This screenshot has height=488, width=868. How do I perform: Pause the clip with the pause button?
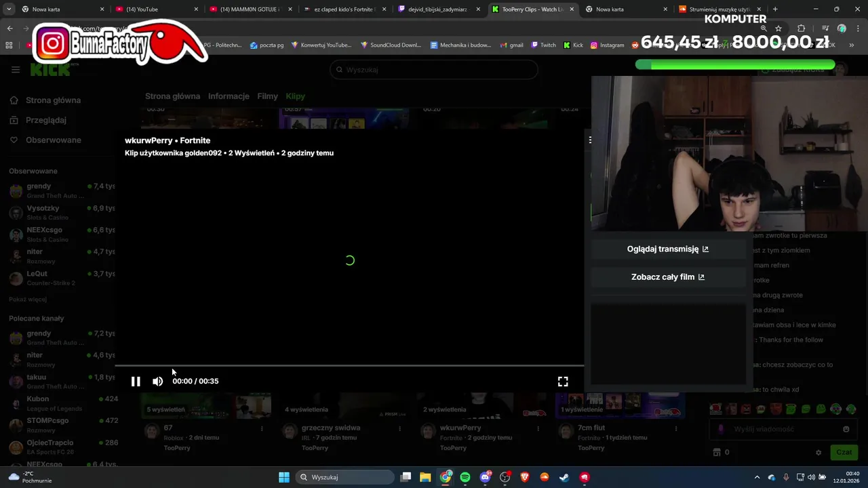[136, 382]
